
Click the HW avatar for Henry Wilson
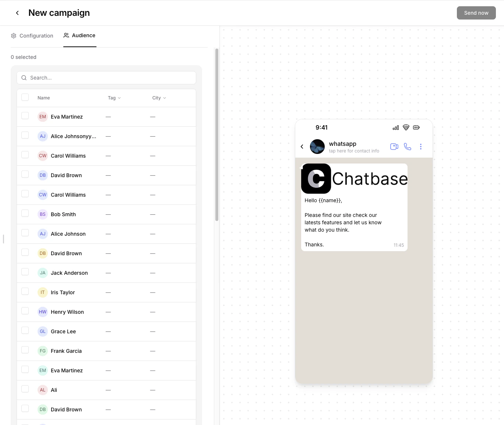43,312
